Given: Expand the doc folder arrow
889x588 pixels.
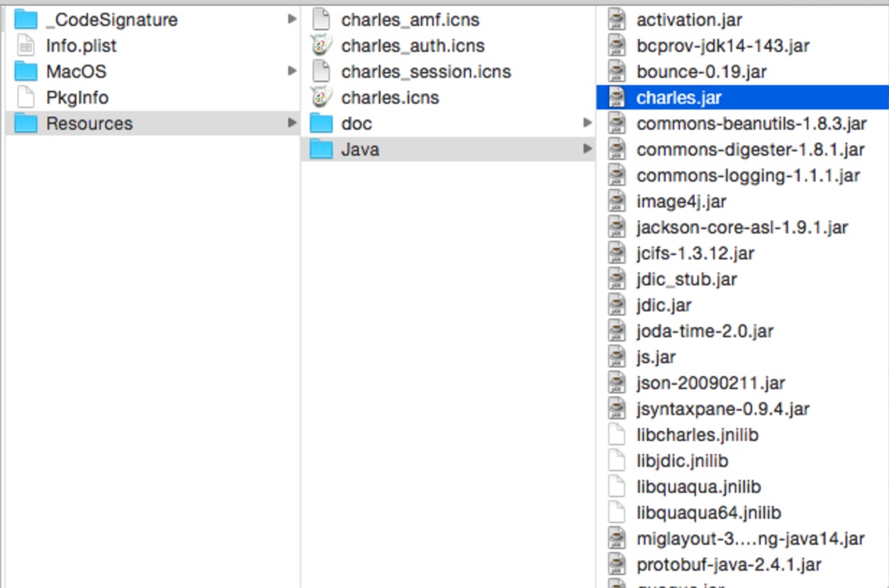Looking at the screenshot, I should click(x=588, y=122).
